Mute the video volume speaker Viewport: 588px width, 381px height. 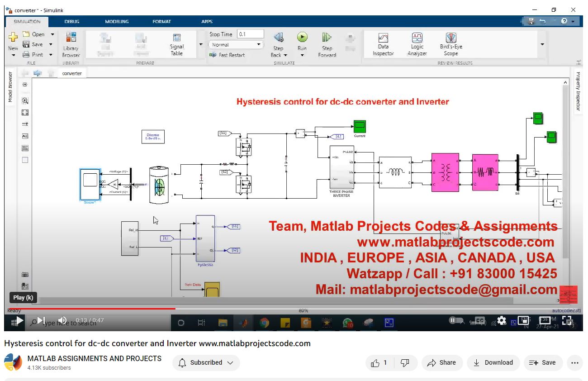click(62, 320)
